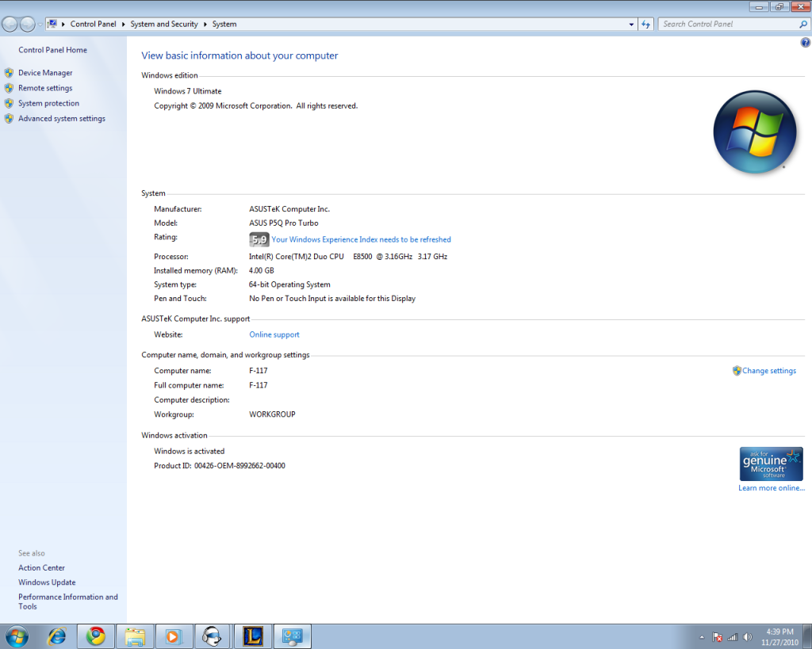Image resolution: width=812 pixels, height=649 pixels.
Task: Navigate to System and Security breadcrumb
Action: [164, 25]
